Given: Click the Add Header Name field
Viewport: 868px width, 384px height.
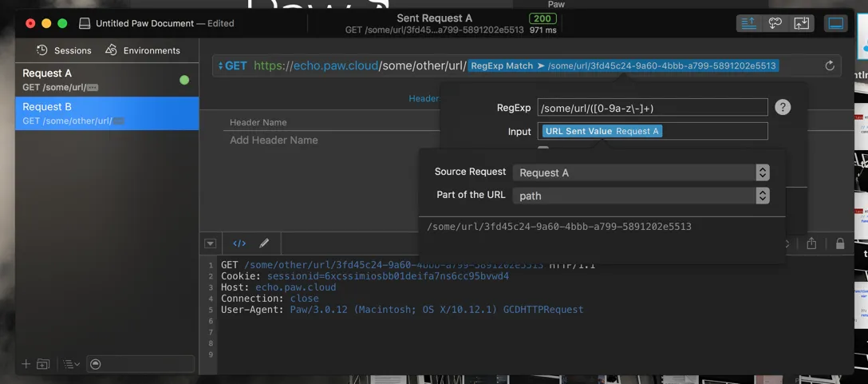Looking at the screenshot, I should coord(274,141).
